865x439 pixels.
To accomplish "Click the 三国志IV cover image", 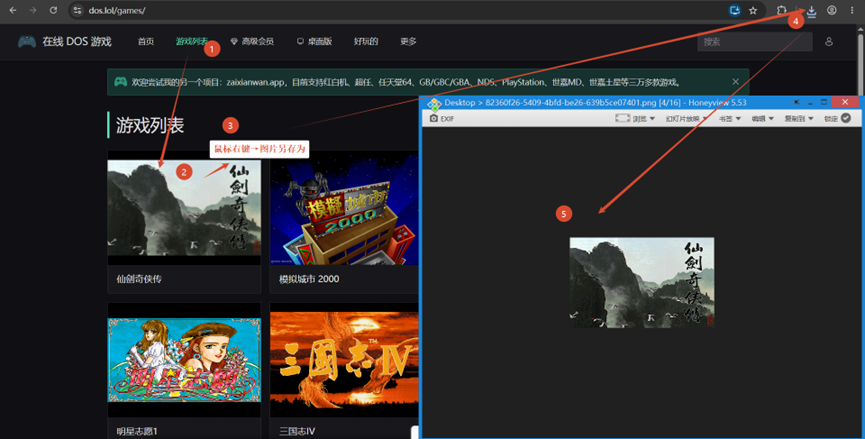I will [344, 362].
